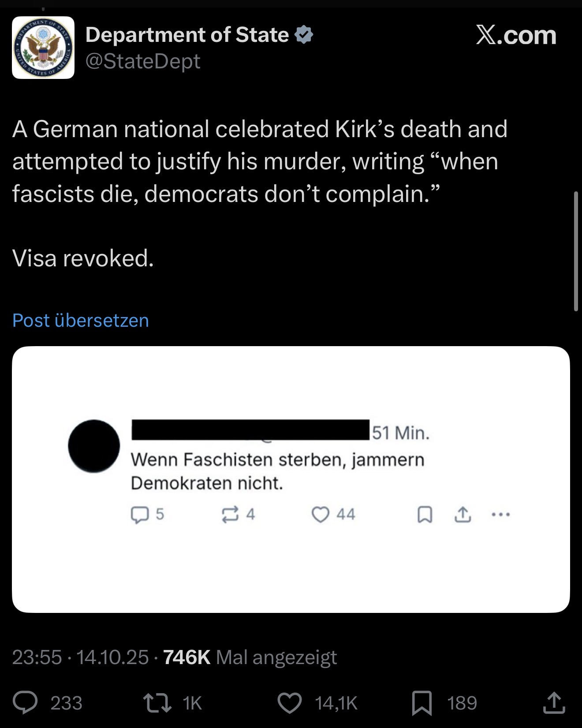
Task: Bookmark the State Department post
Action: click(422, 703)
